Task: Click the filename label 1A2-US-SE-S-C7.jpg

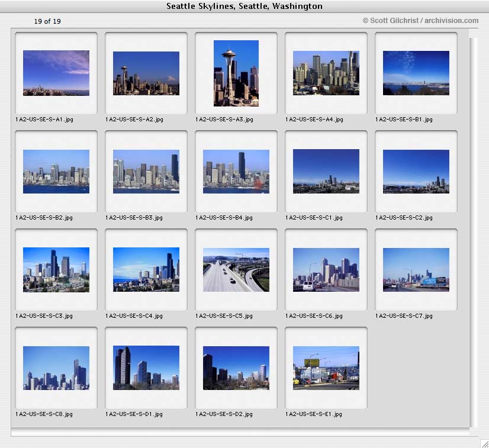Action: pos(404,316)
